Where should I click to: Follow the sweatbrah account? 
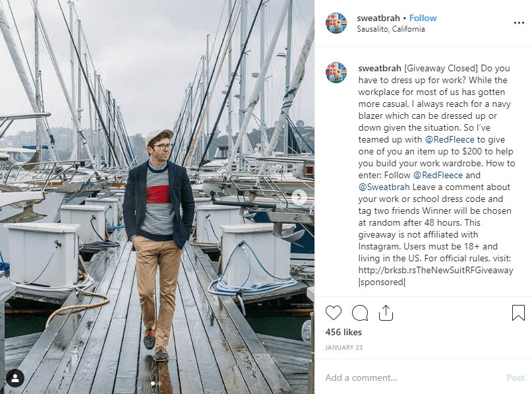(x=423, y=18)
